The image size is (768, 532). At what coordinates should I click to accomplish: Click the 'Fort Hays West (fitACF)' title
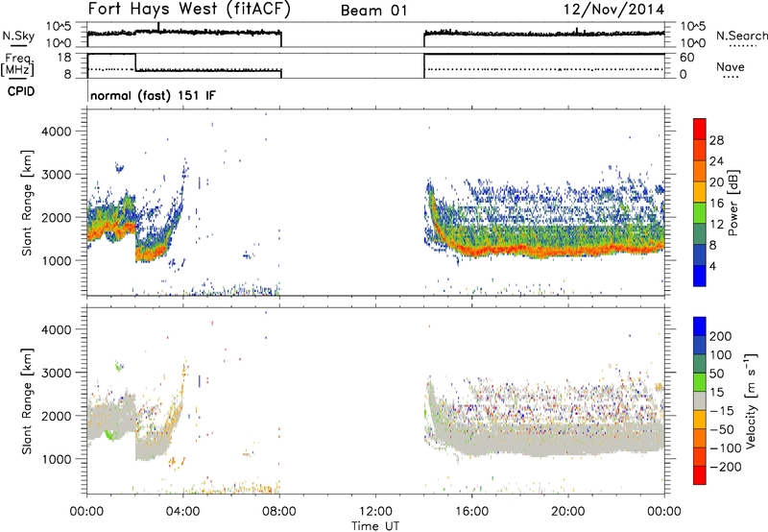click(189, 10)
